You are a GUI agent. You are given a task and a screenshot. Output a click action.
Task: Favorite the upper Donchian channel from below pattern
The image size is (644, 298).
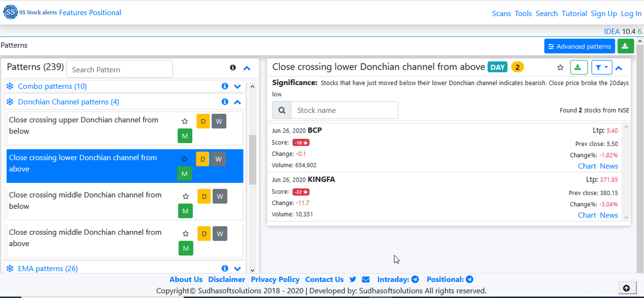tap(185, 122)
